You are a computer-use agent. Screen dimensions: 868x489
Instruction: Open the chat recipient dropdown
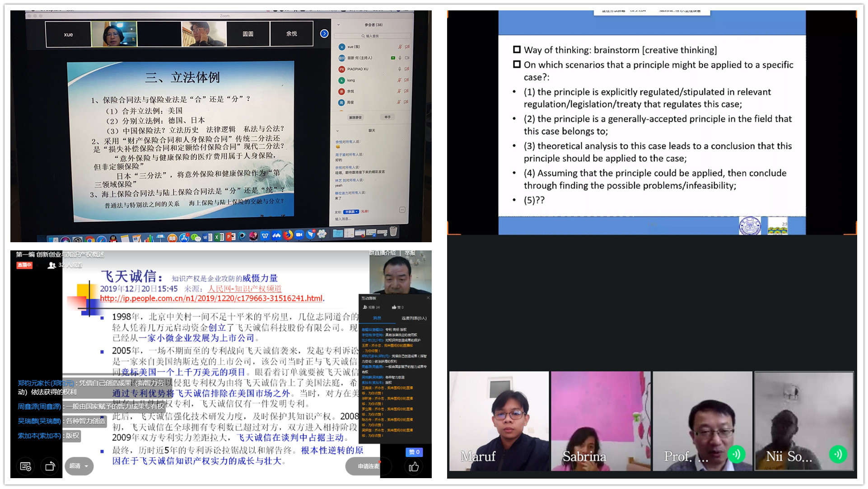351,212
